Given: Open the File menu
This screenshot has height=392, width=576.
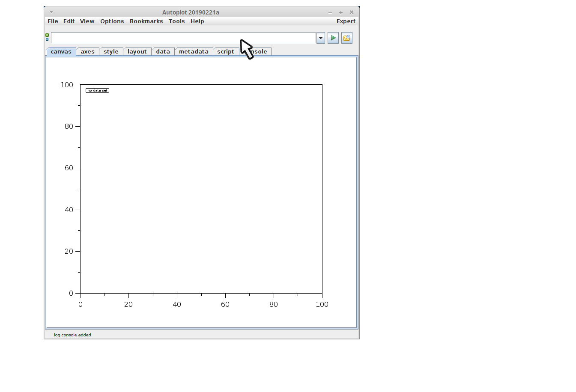Looking at the screenshot, I should click(53, 21).
